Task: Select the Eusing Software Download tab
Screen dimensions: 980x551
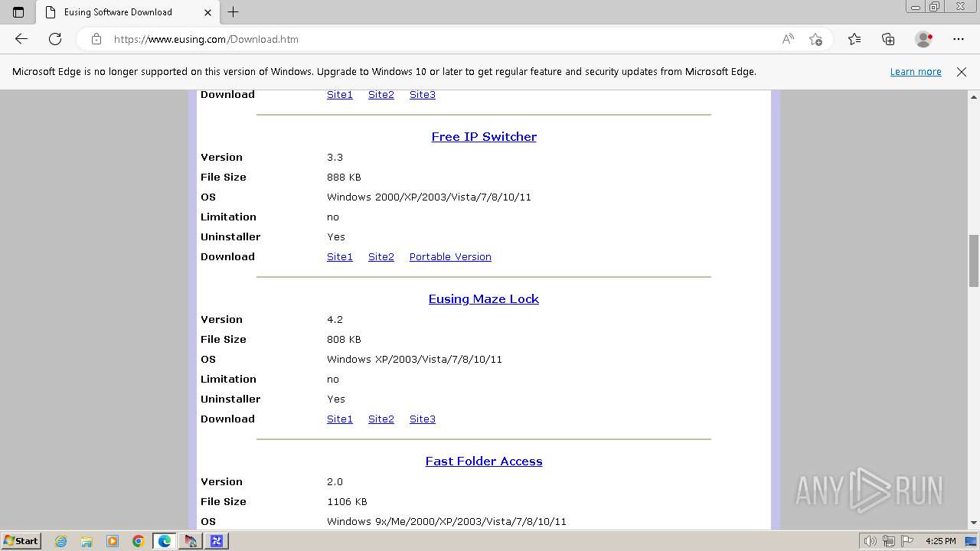Action: (128, 12)
